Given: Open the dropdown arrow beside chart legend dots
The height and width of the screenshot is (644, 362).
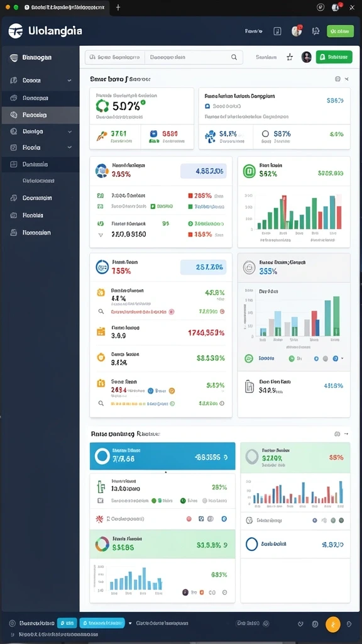Looking at the screenshot, I should coord(343,358).
